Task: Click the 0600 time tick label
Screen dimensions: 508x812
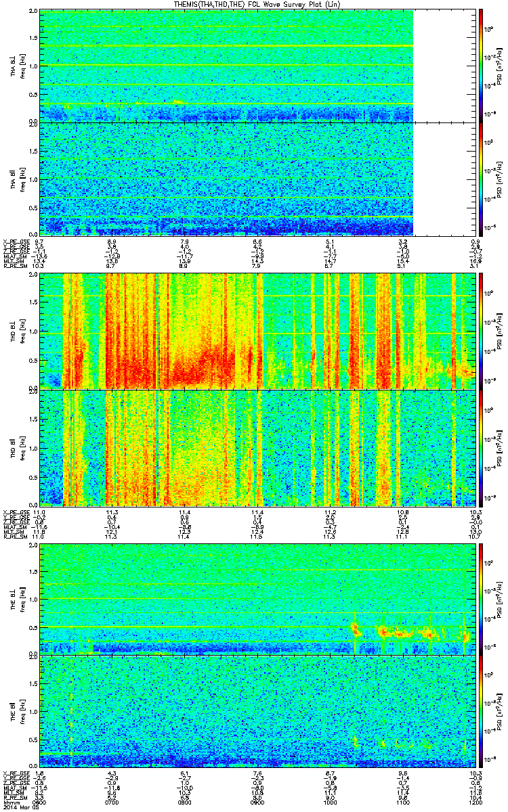Action: click(x=41, y=803)
